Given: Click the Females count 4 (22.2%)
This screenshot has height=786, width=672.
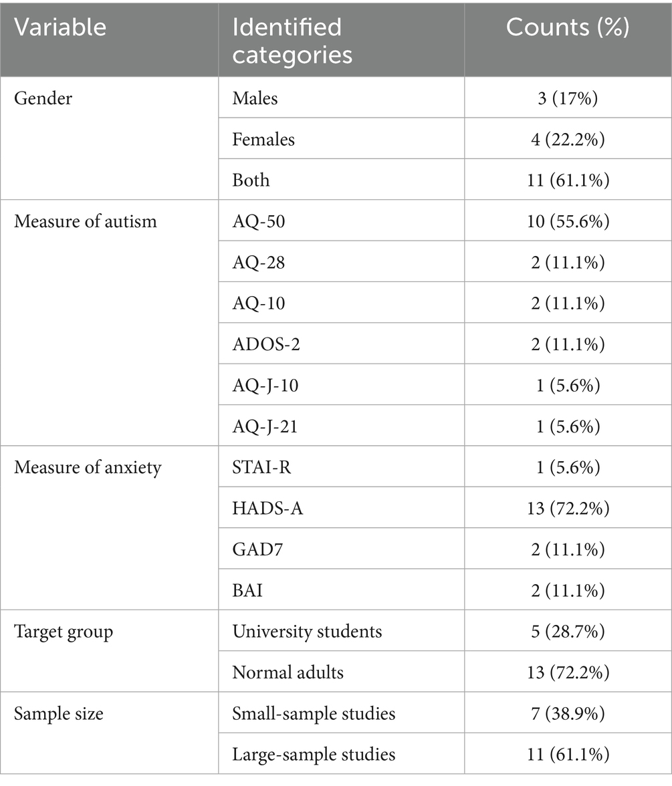Looking at the screenshot, I should click(568, 139).
